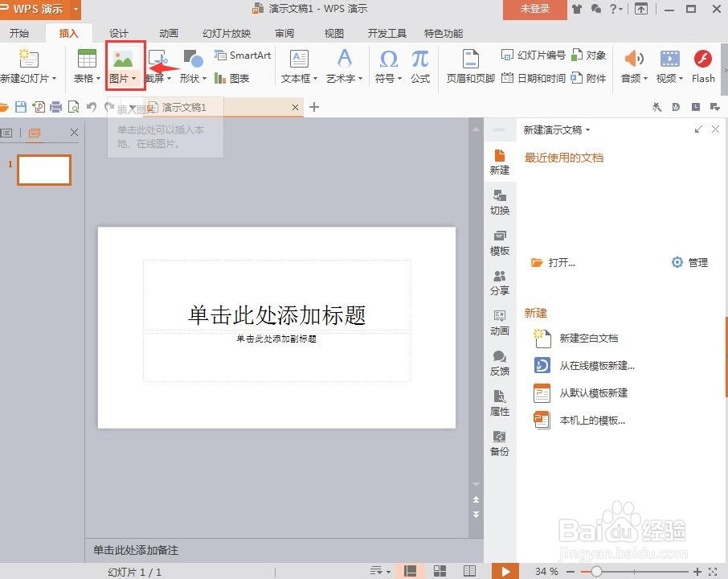Insert an Attachment (附件)
Screen dimensions: 728x579
point(588,79)
